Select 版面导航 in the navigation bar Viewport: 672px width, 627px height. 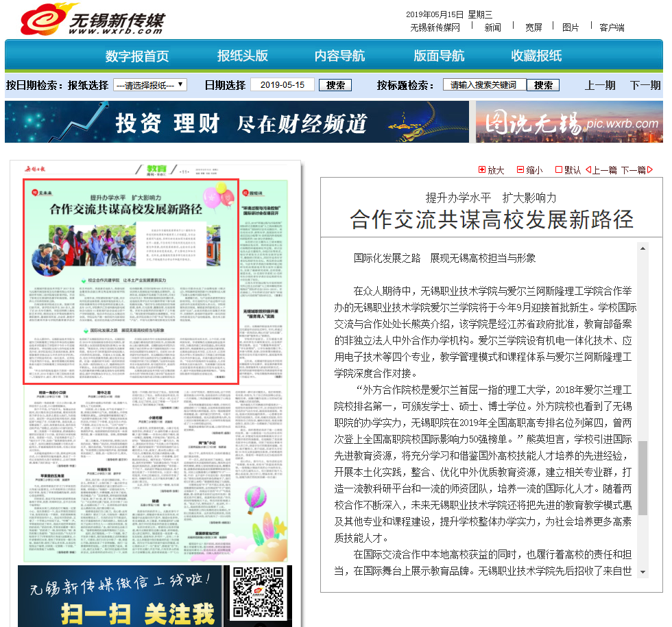(439, 56)
